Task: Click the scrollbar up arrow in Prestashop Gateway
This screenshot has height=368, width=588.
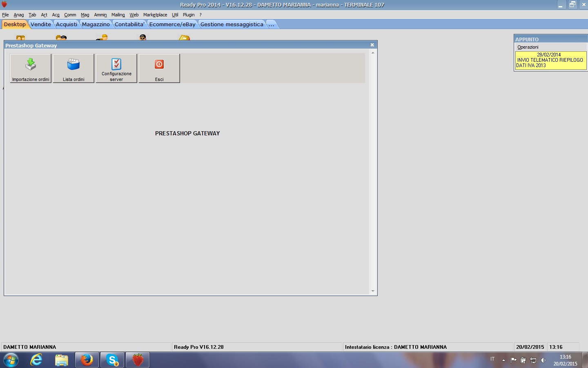Action: click(373, 53)
